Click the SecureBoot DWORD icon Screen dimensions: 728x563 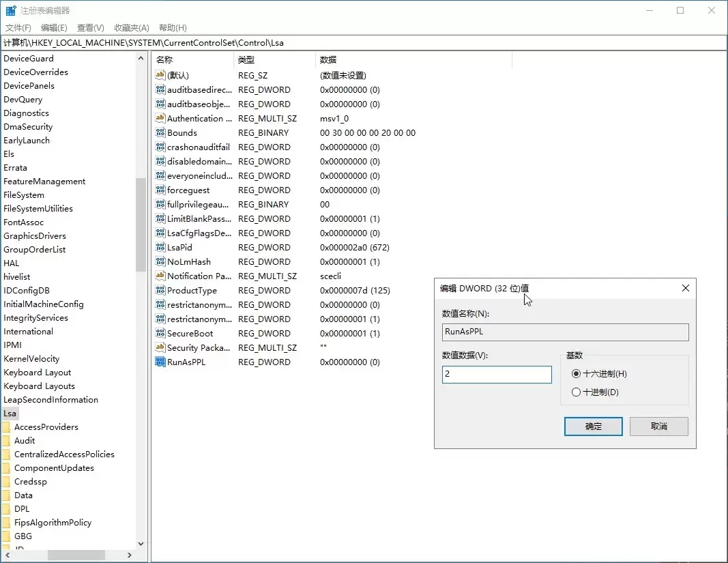point(159,333)
